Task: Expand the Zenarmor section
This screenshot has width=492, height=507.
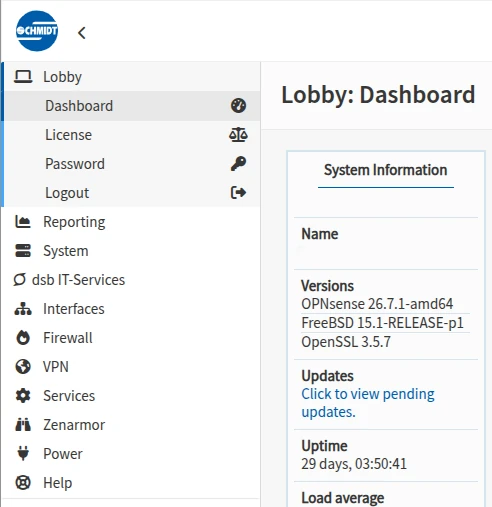Action: tap(130, 425)
